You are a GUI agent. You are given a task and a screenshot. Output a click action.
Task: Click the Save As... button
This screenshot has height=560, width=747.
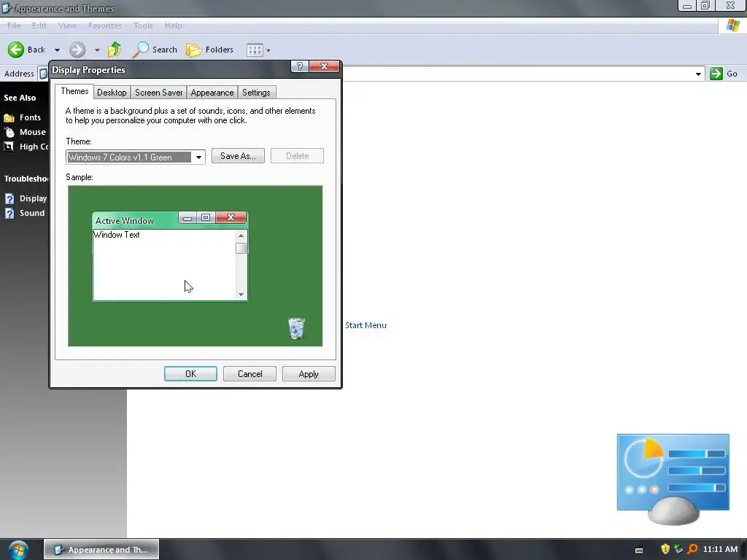tap(238, 156)
